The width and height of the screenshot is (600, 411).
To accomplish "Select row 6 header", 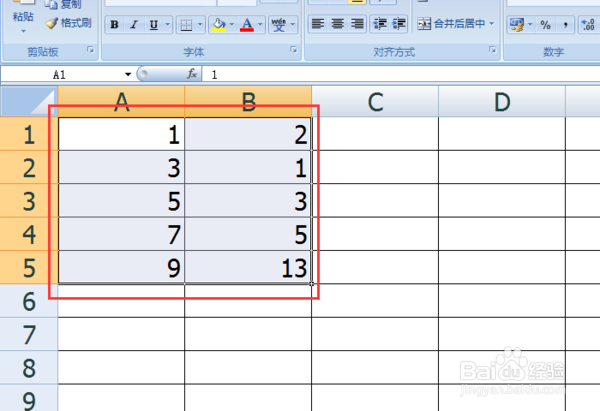I will coord(29,301).
